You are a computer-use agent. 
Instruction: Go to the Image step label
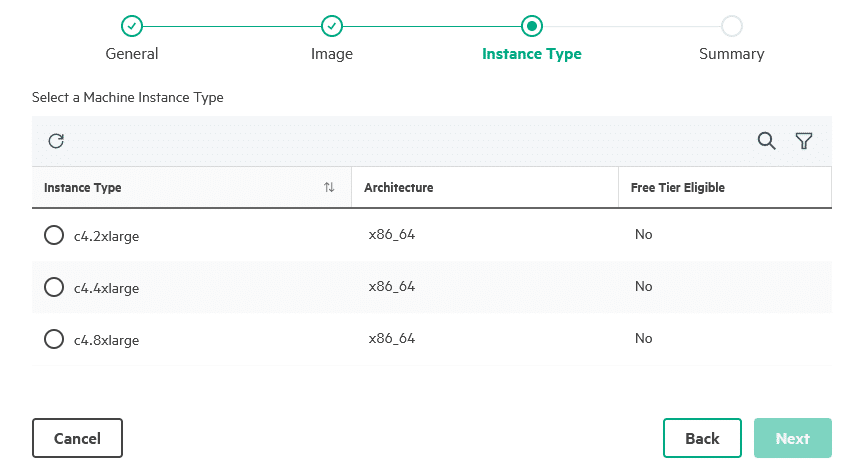click(x=332, y=54)
